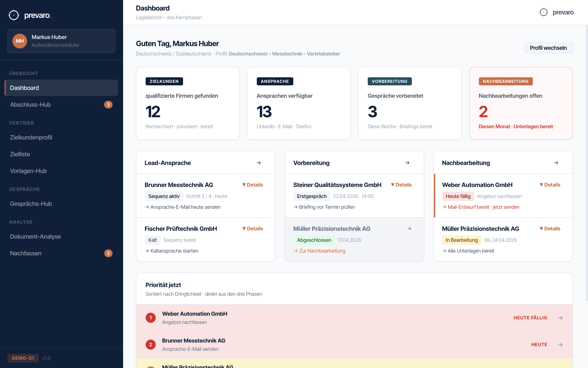The width and height of the screenshot is (588, 368).
Task: Click the Nachbearbeitungen offen summary card
Action: [x=520, y=103]
